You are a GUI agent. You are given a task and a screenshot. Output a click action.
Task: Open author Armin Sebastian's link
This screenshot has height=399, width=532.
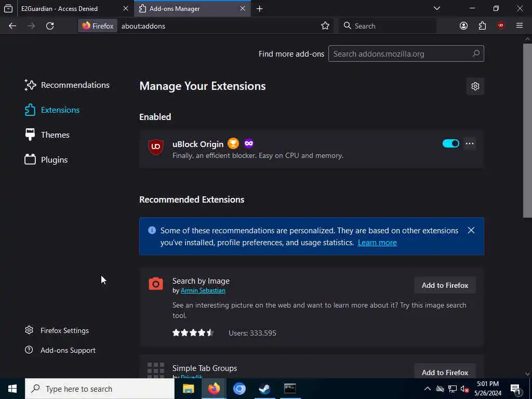203,290
